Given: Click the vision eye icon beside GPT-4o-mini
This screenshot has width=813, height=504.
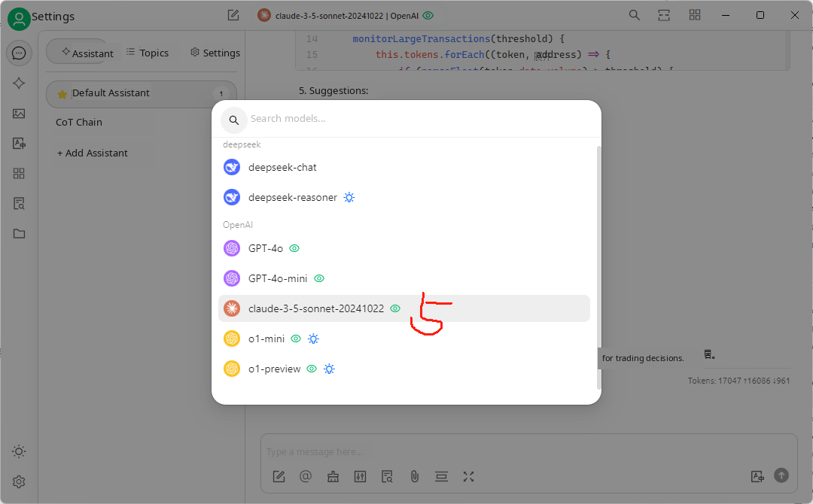Looking at the screenshot, I should 319,278.
